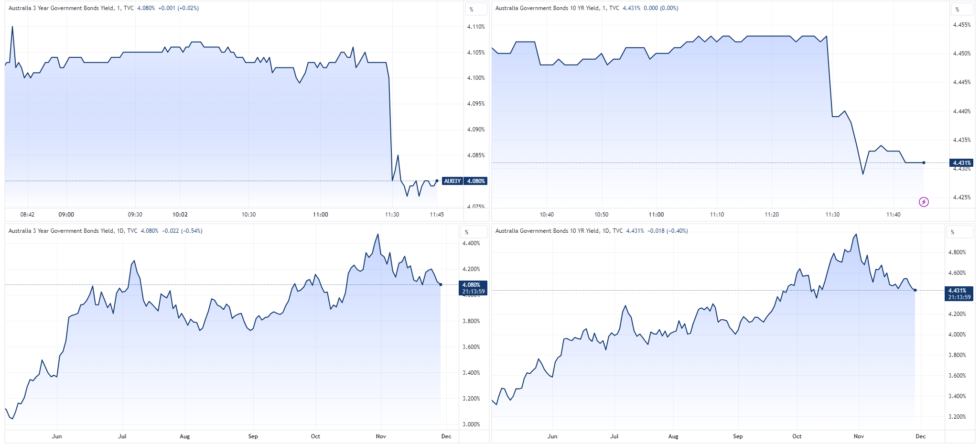
Task: Click the 4.431% countdown label on the 10 YR 1D chart
Action: (959, 293)
